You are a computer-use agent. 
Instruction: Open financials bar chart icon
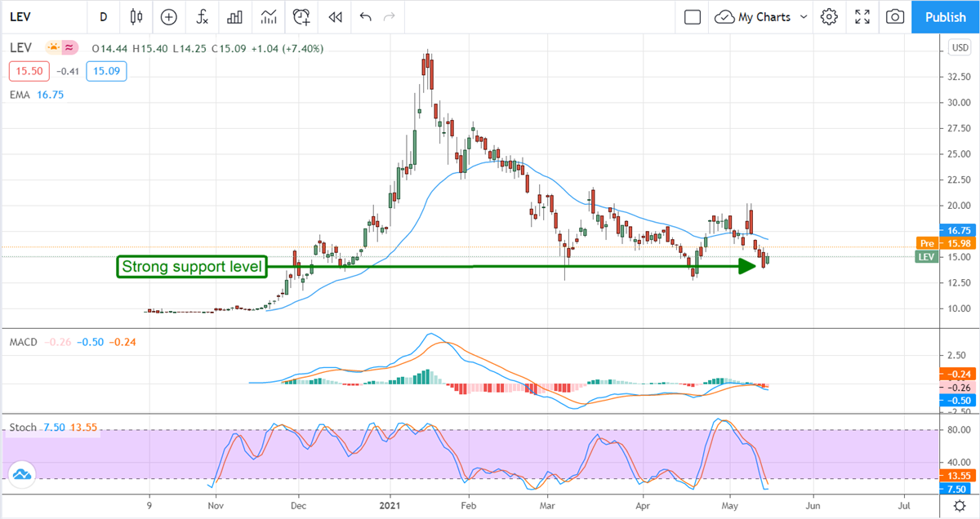click(x=235, y=16)
